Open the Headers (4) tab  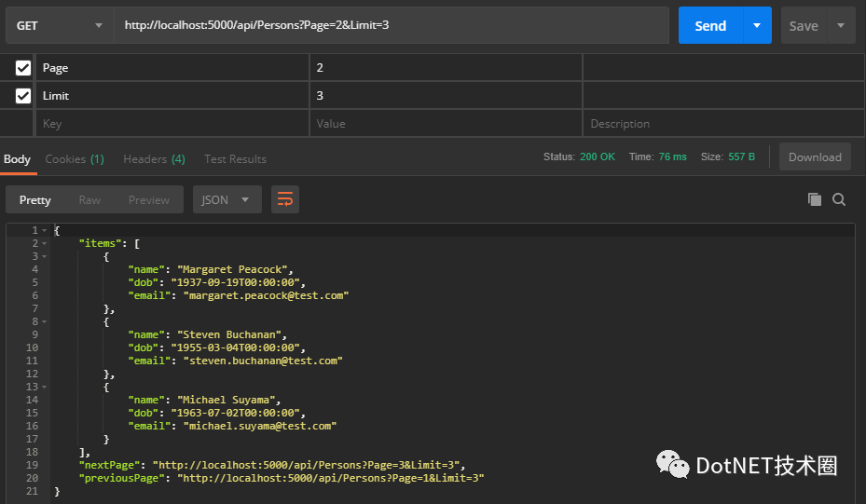click(154, 159)
